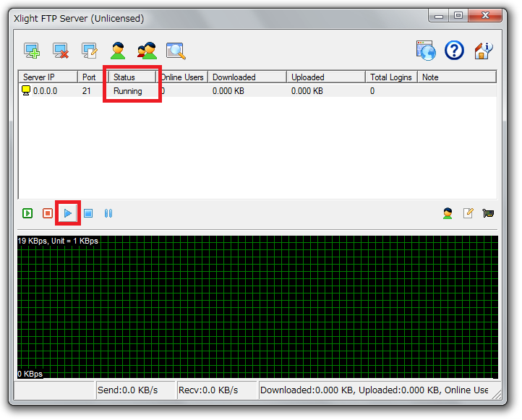Click the port value 21
Image resolution: width=522 pixels, height=420 pixels.
(x=87, y=91)
